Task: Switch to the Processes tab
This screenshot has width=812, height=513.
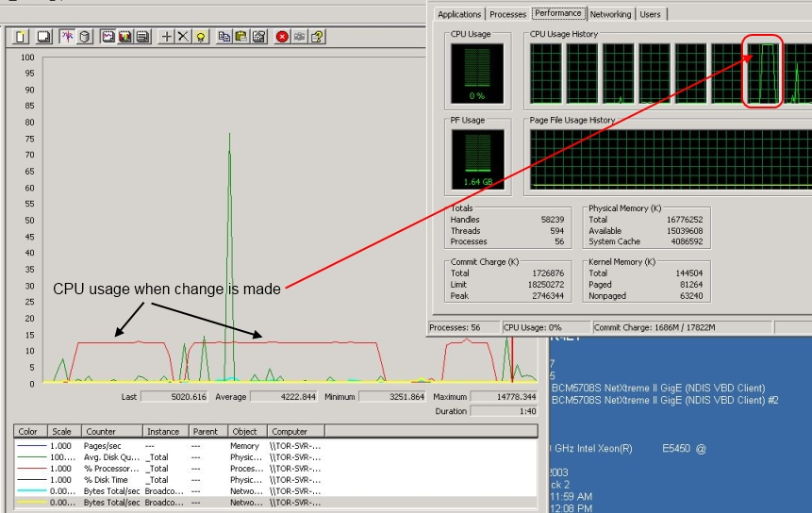Action: [x=507, y=14]
